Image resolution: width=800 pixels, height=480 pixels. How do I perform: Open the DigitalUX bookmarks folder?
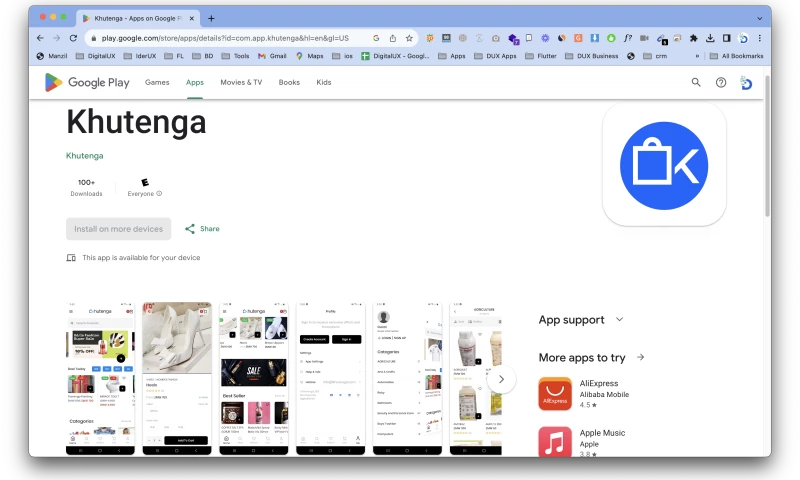click(95, 56)
